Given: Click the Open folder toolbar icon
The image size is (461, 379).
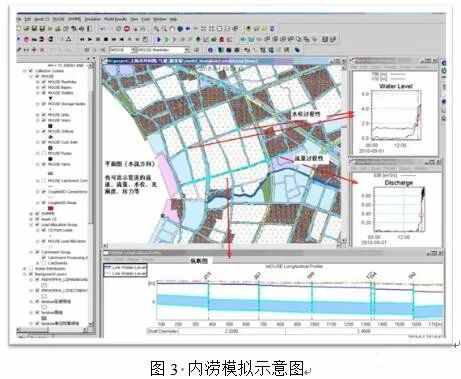Looking at the screenshot, I should coord(26,29).
